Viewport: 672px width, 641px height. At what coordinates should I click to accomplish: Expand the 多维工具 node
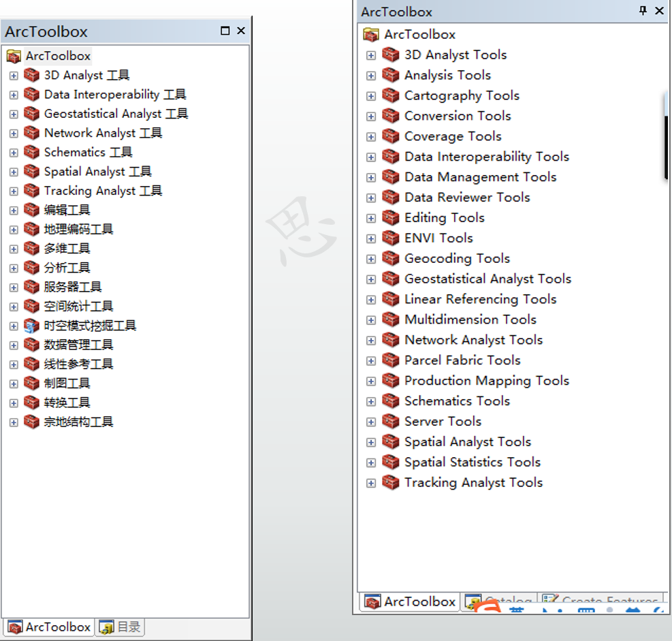click(14, 249)
